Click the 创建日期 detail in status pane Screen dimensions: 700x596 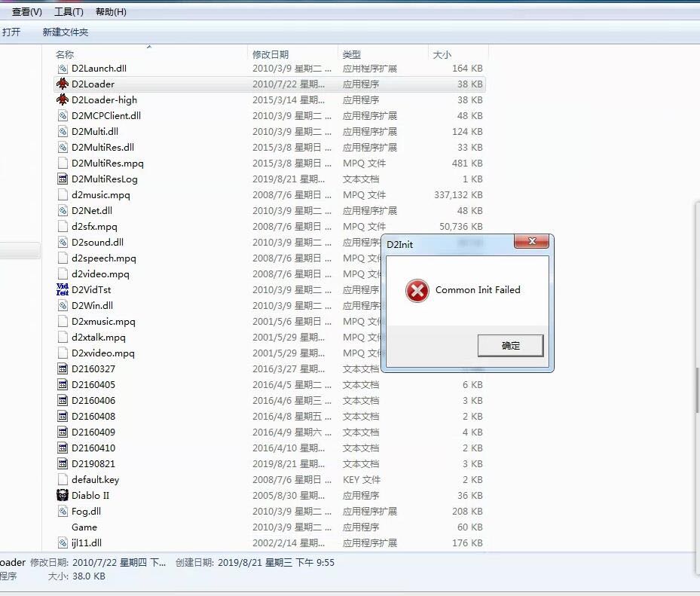pyautogui.click(x=255, y=563)
